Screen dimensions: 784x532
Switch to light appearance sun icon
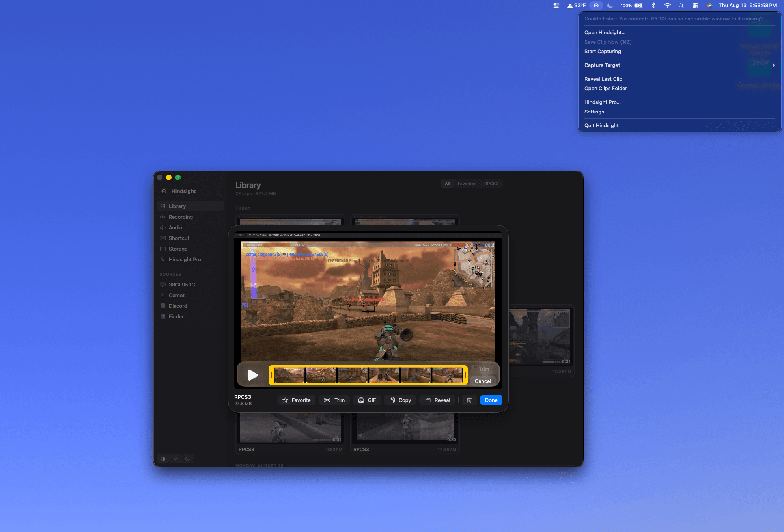(x=175, y=459)
